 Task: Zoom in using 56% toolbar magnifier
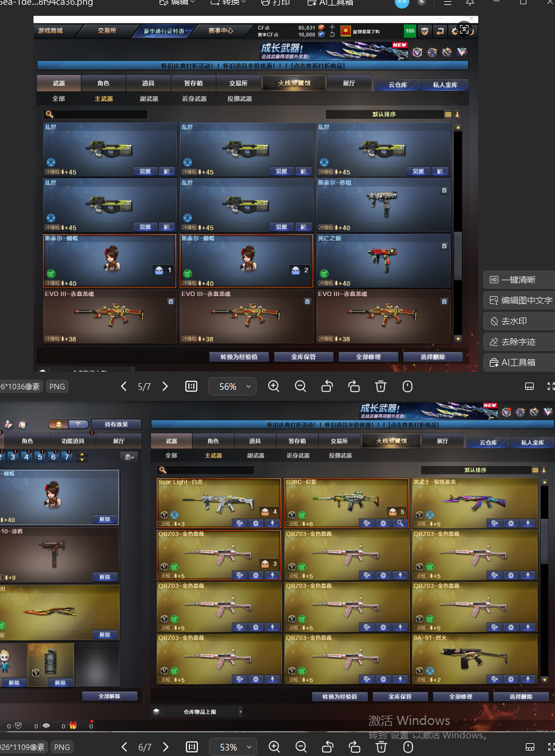tap(274, 386)
